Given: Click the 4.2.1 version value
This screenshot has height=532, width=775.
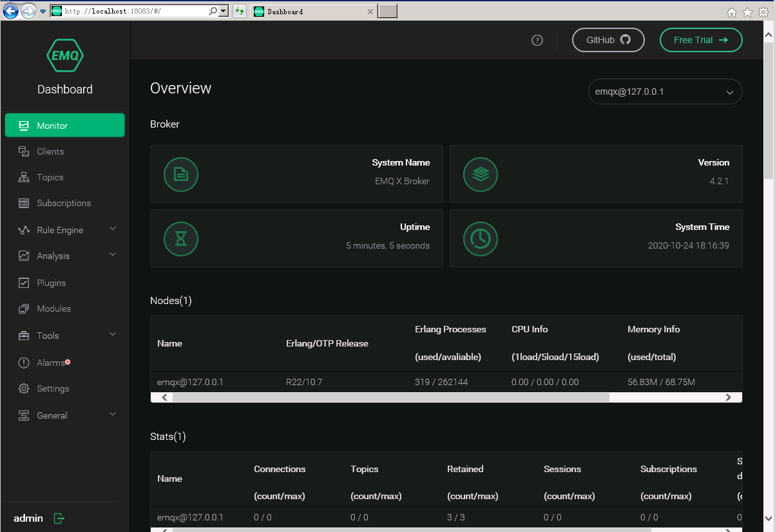Looking at the screenshot, I should 719,181.
